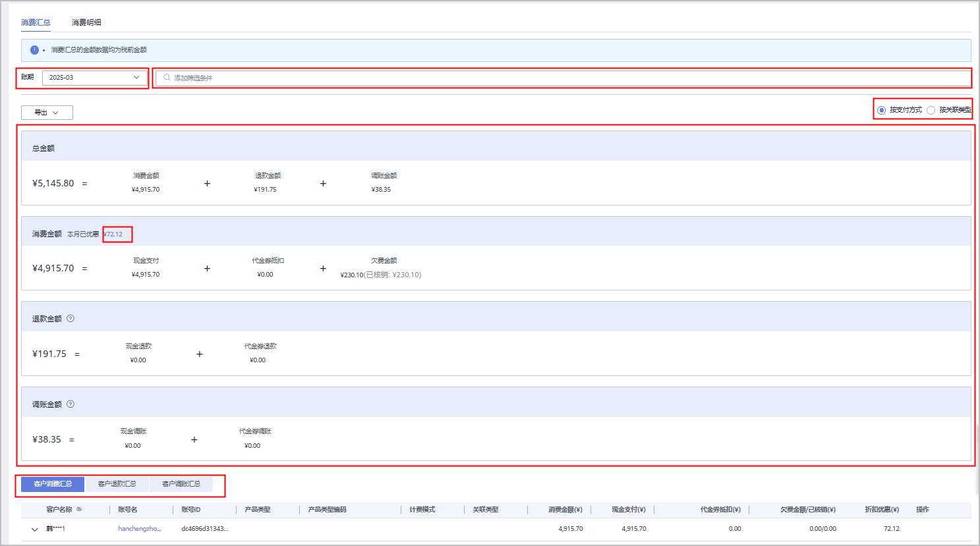Click the 关联类型 column header
Image resolution: width=980 pixels, height=546 pixels.
point(486,510)
